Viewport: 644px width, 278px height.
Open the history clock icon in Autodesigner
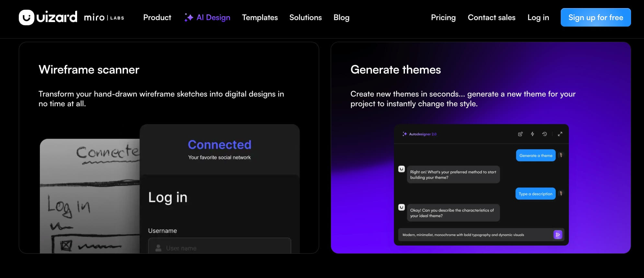(x=545, y=134)
